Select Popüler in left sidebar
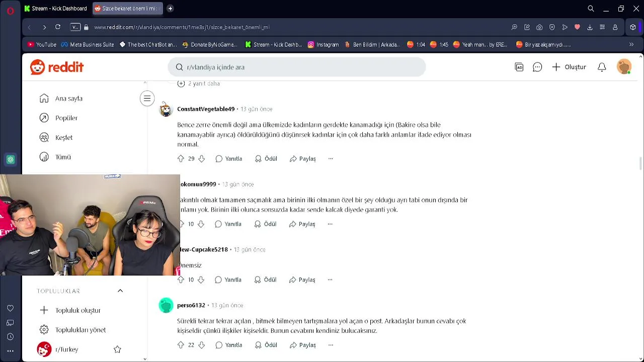The height and width of the screenshot is (362, 644). (66, 118)
